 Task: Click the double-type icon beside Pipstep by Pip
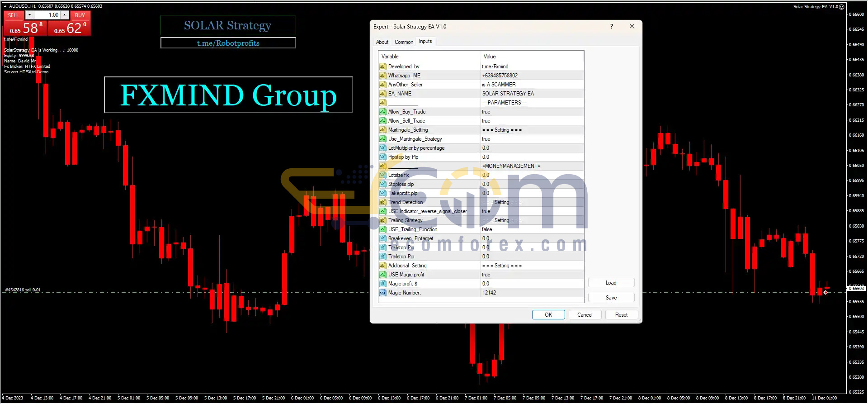382,157
